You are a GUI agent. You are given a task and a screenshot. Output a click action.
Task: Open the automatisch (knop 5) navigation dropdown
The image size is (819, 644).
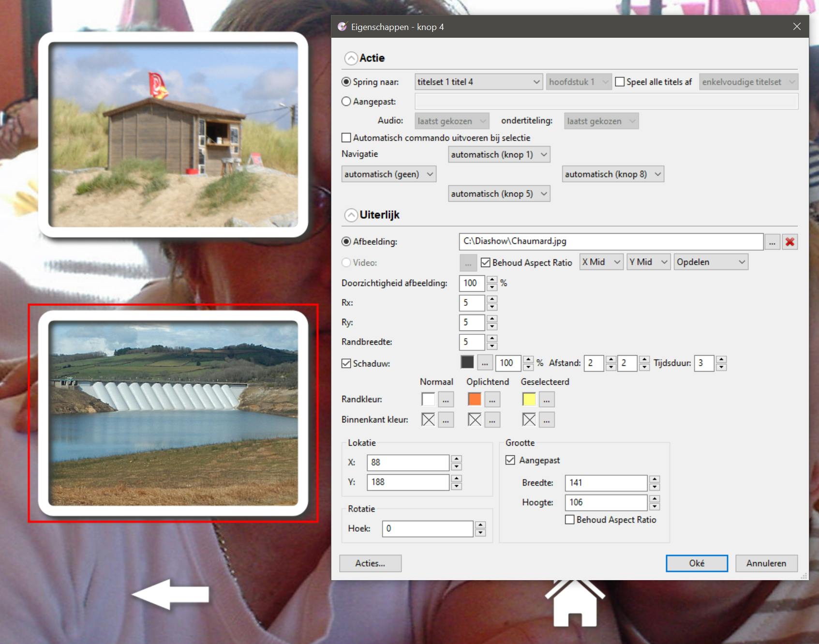499,194
